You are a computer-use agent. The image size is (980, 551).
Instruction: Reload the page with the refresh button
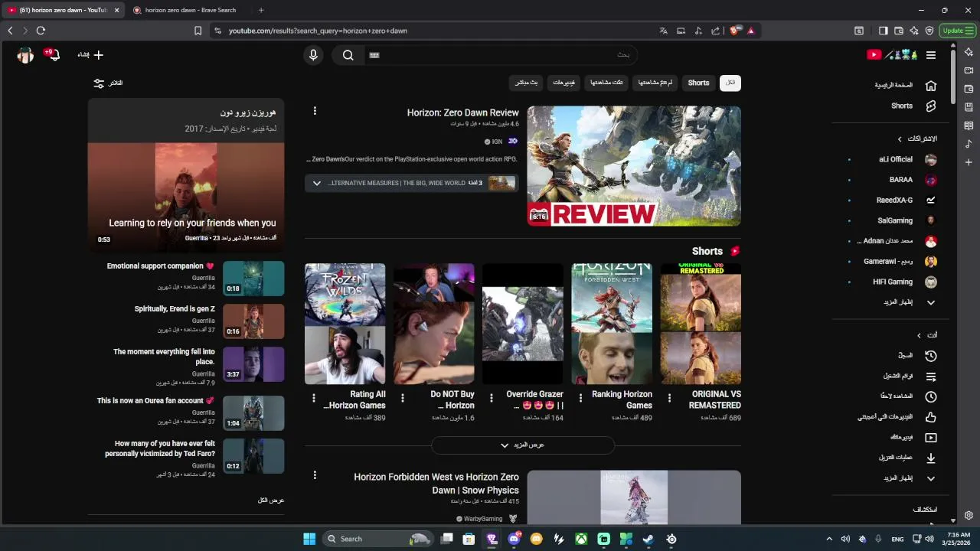pos(41,31)
